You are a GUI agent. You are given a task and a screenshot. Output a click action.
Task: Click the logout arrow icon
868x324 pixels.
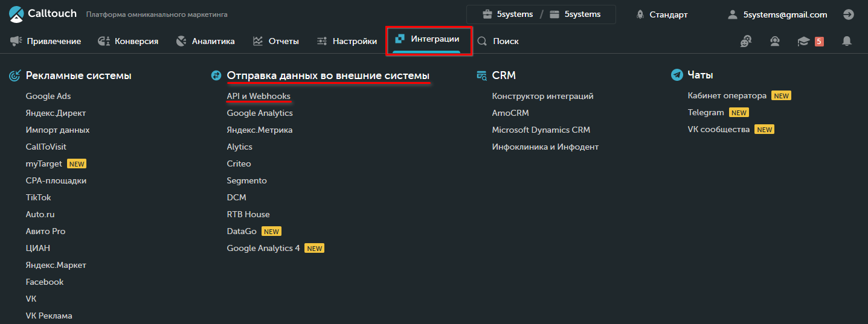click(x=848, y=14)
